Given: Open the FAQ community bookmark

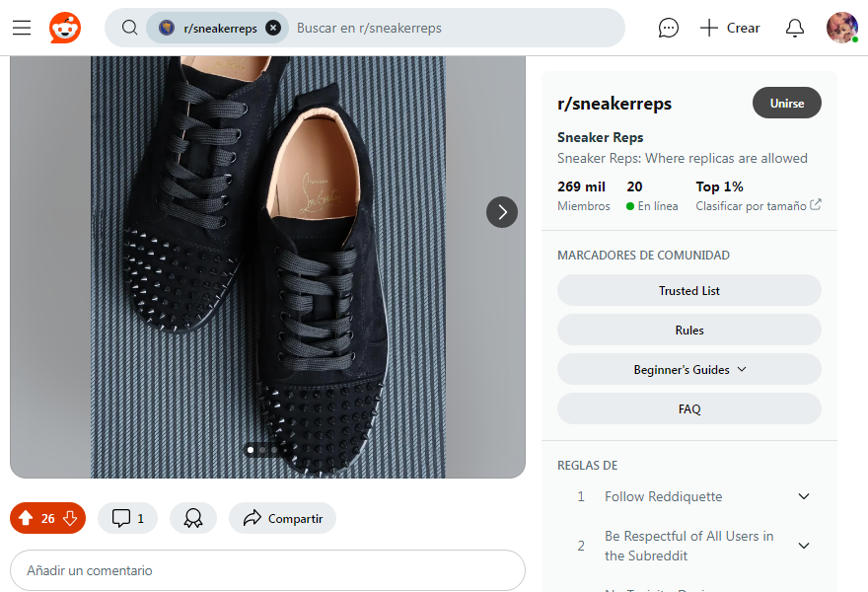Looking at the screenshot, I should click(x=689, y=408).
